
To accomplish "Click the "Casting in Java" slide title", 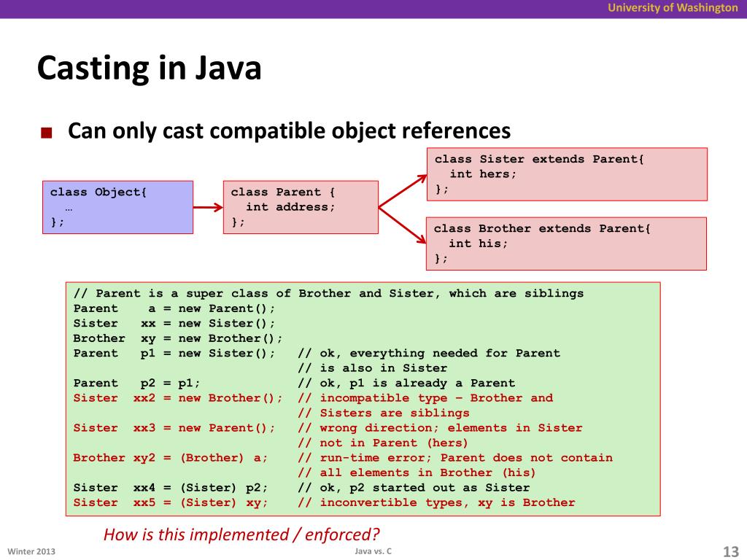I will click(149, 69).
